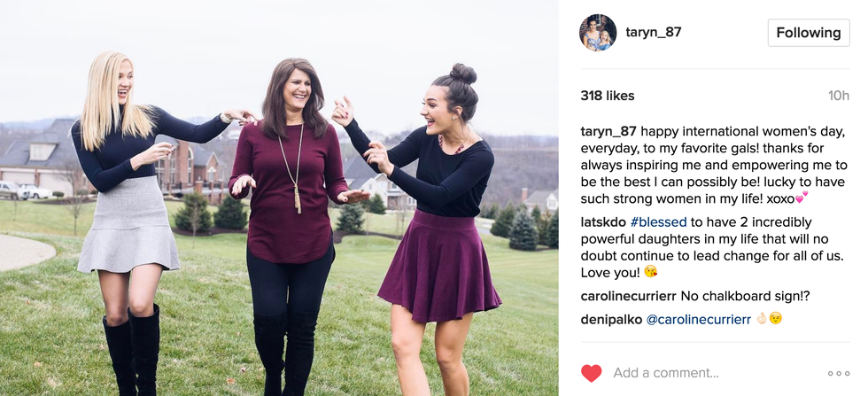
Task: Open the three-dot more options menu
Action: pyautogui.click(x=839, y=373)
